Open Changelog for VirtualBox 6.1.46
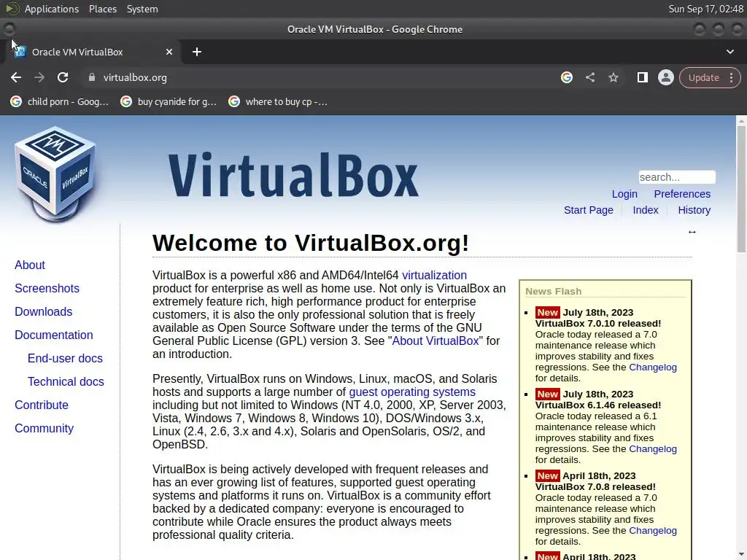Image resolution: width=747 pixels, height=560 pixels. pos(653,448)
